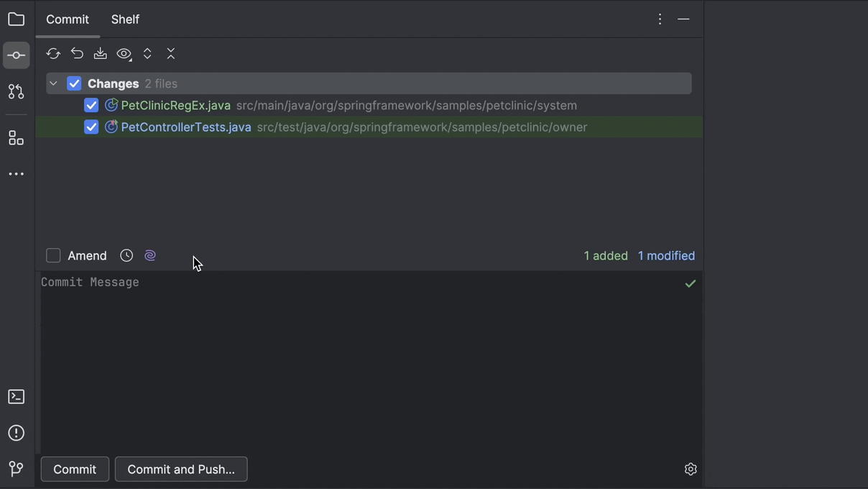Screen dimensions: 868x489
Task: Open the Pull Requests panel
Action: [16, 91]
